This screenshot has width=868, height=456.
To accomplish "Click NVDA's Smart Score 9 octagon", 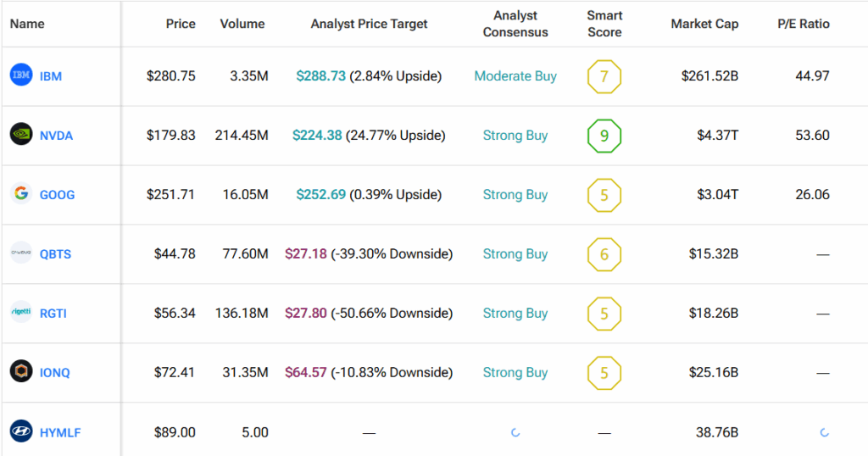I will [604, 136].
